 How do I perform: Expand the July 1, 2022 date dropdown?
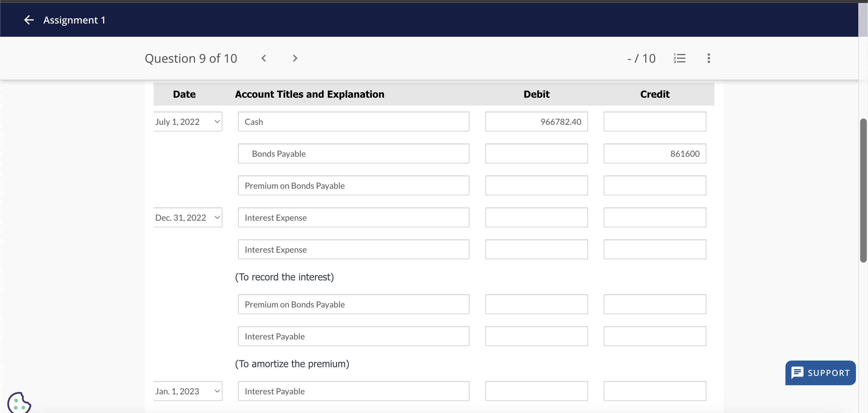tap(188, 122)
